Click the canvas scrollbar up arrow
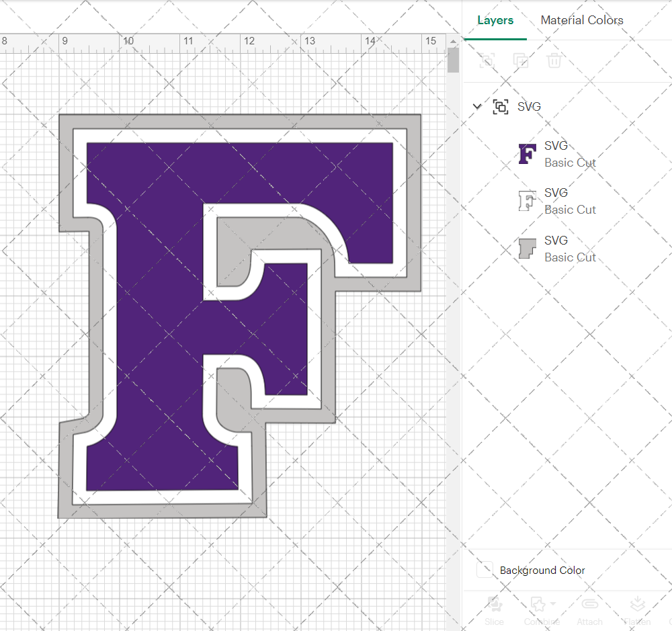The width and height of the screenshot is (672, 631). pyautogui.click(x=453, y=41)
